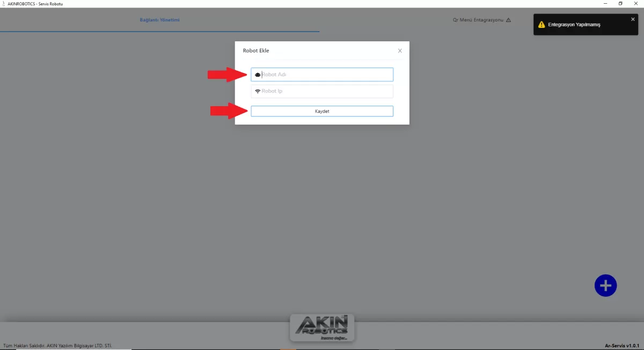The width and height of the screenshot is (644, 350).
Task: Open the Qr Menü Entagrasyonu tab
Action: click(x=478, y=20)
